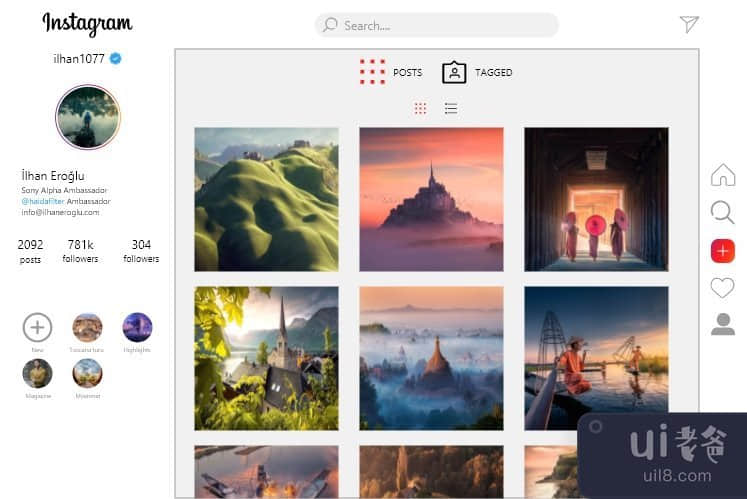
Task: View the 781k followers list
Action: point(81,251)
